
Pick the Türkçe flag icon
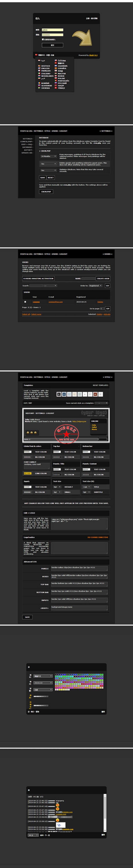click(x=56, y=88)
